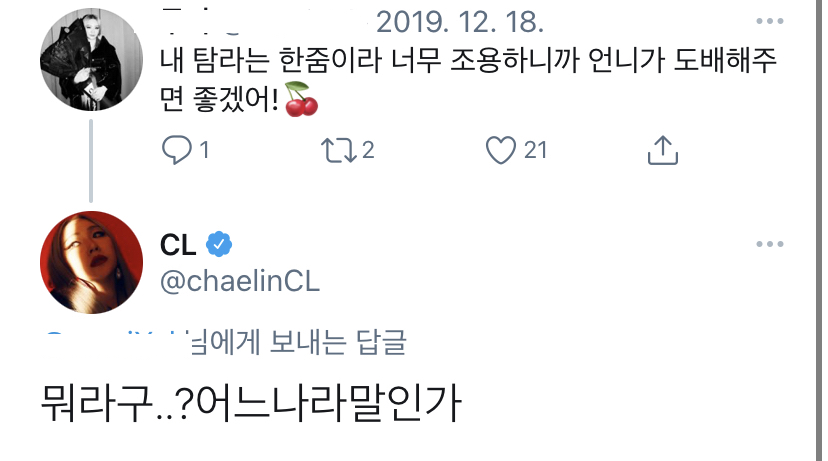Click the like count number 21
Image resolution: width=828 pixels, height=461 pixels.
tap(536, 150)
